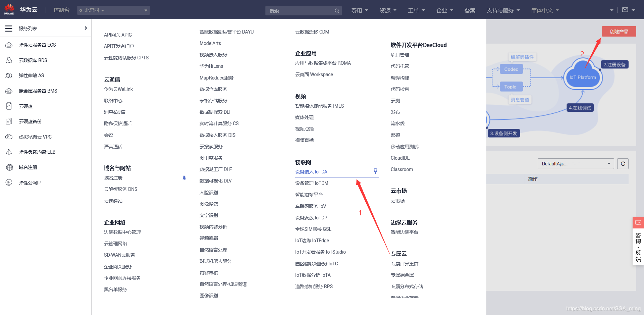The width and height of the screenshot is (644, 315).
Task: Open the DefaultApp selection dropdown
Action: coord(576,164)
